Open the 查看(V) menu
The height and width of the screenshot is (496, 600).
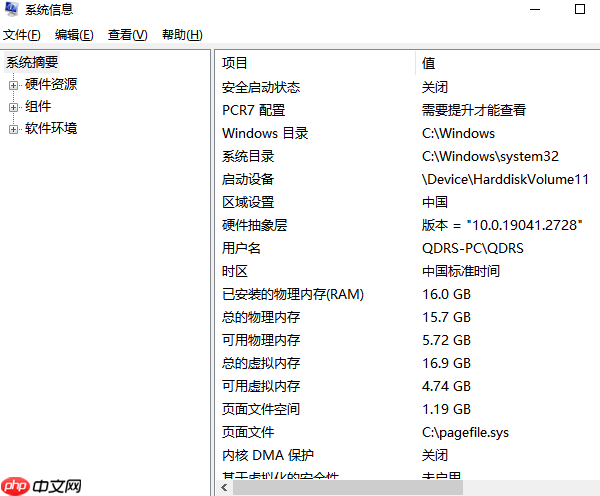click(x=127, y=35)
